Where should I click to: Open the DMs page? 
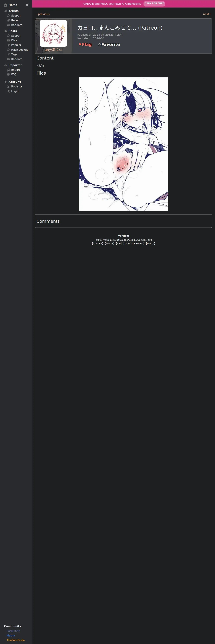pyautogui.click(x=14, y=40)
